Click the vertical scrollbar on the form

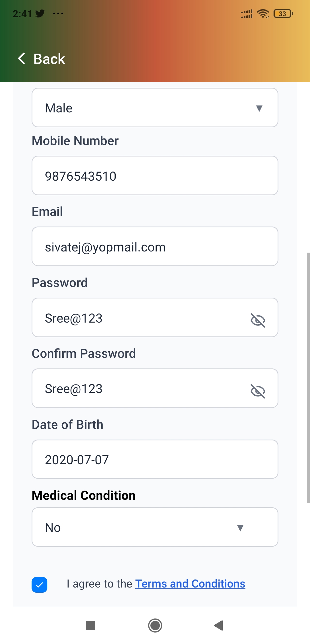click(x=308, y=377)
